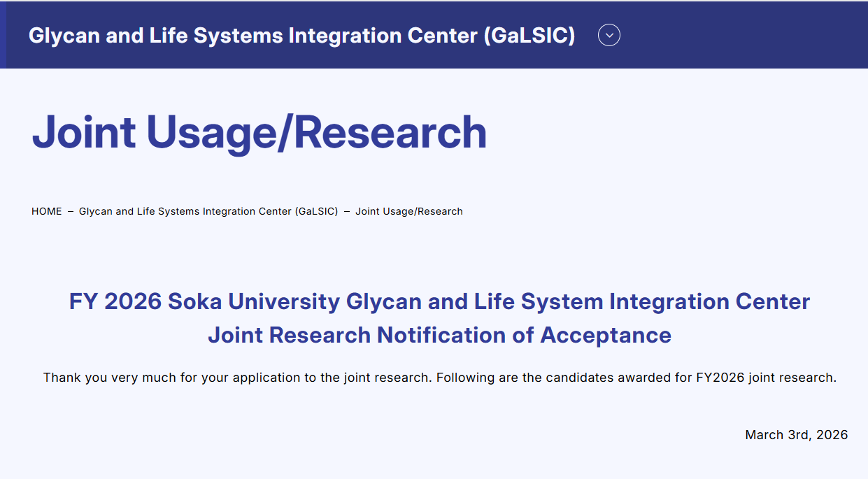Click the large Joint Usage/Research page title

(259, 132)
